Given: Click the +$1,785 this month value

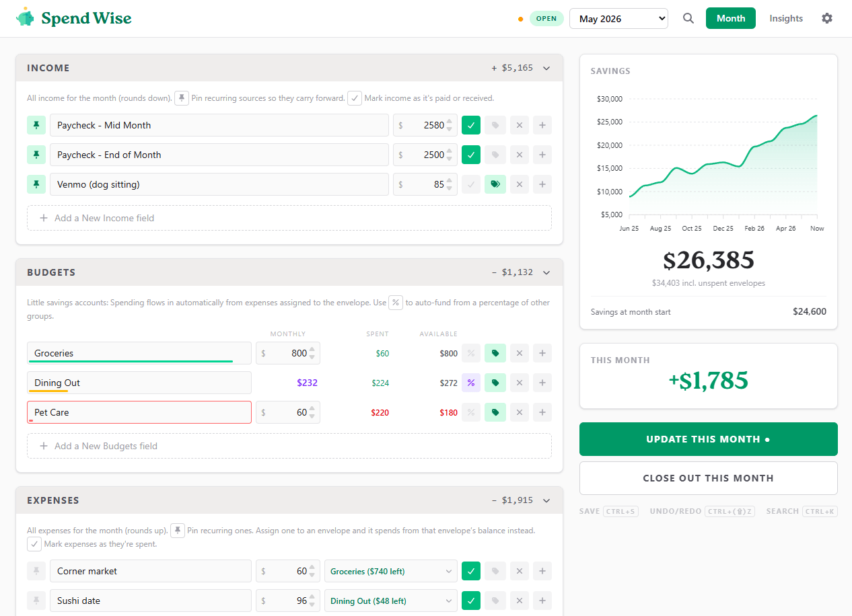Looking at the screenshot, I should 709,381.
